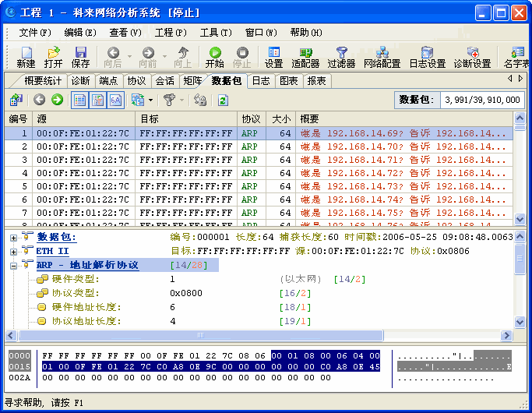The height and width of the screenshot is (413, 532).
Task: Open the 设置 (Settings) toolbar icon
Action: point(274,57)
